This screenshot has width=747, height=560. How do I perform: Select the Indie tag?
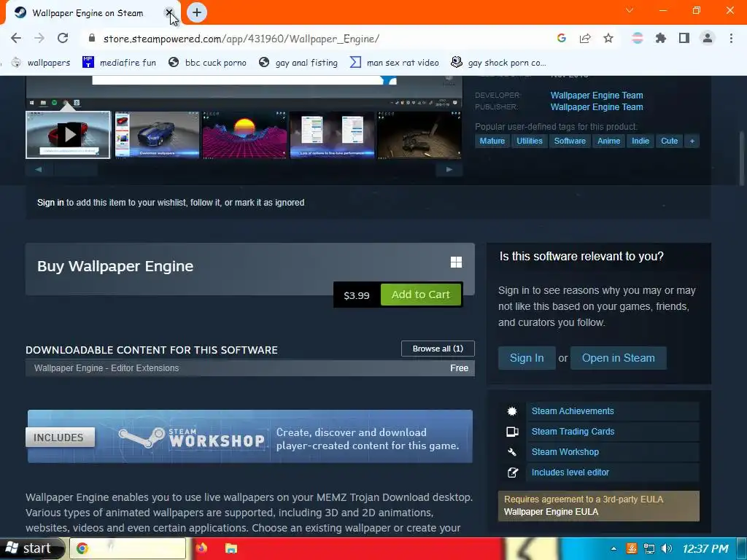(x=640, y=141)
